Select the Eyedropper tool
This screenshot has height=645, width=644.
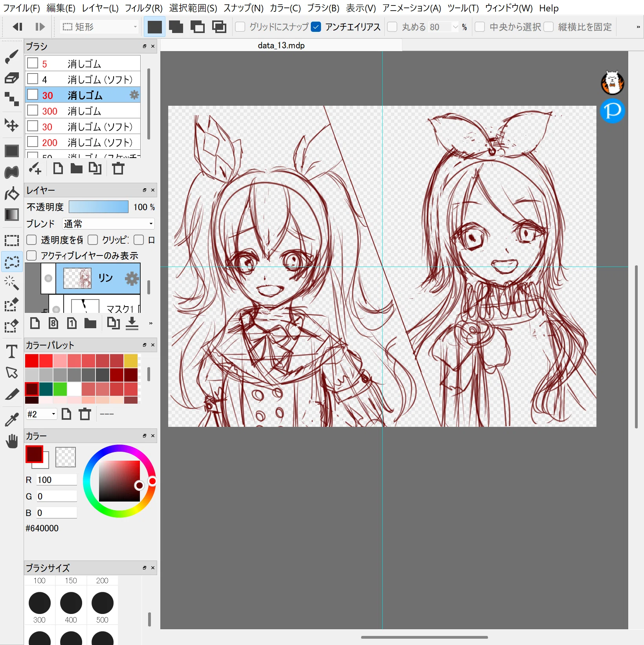pyautogui.click(x=11, y=420)
